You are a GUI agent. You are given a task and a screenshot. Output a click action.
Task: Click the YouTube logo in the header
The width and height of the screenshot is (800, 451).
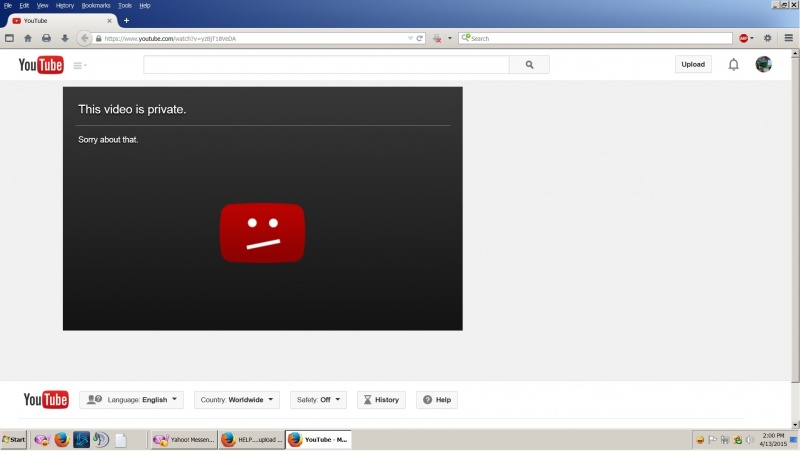click(x=41, y=65)
